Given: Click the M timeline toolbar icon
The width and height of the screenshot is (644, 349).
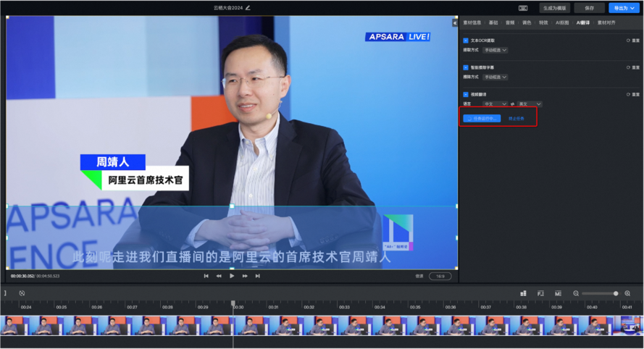Looking at the screenshot, I should point(558,293).
